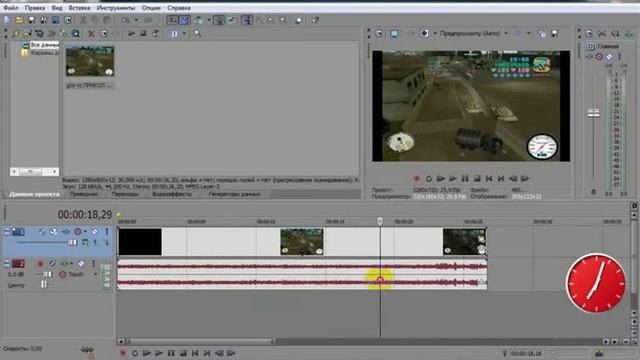Open Track FX dropdown on audio track 2
Image resolution: width=640 pixels, height=360 pixels.
click(71, 264)
